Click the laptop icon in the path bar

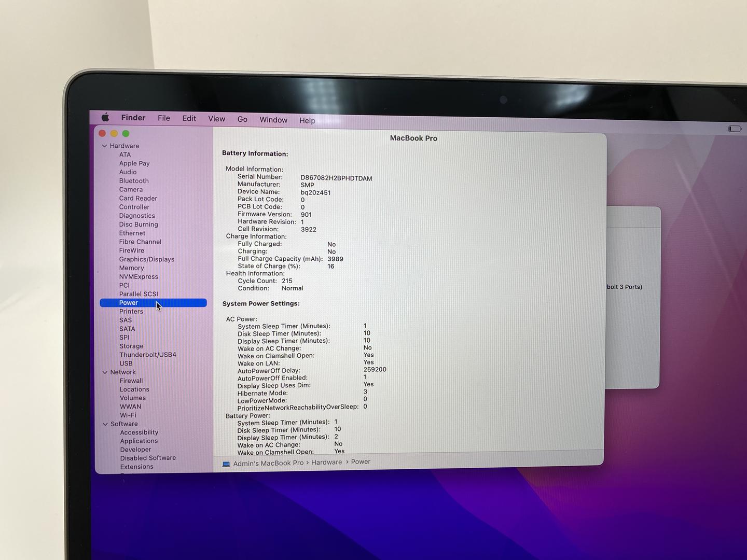(226, 464)
